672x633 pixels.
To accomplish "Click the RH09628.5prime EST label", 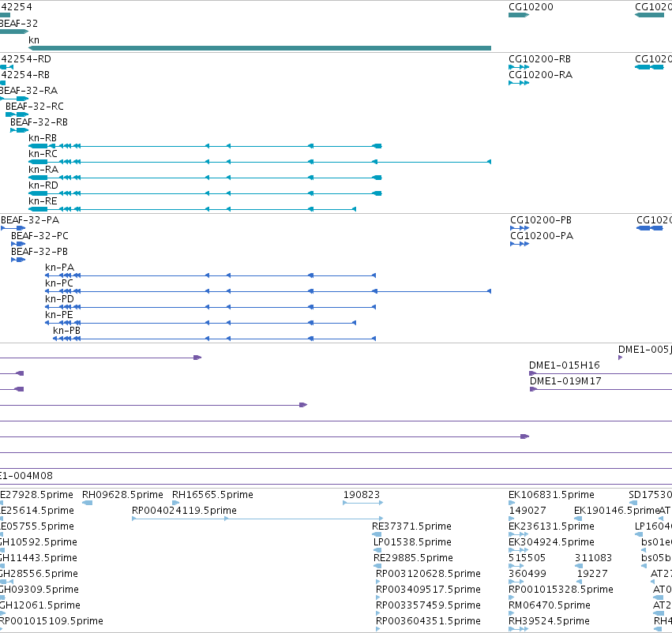I will click(122, 495).
